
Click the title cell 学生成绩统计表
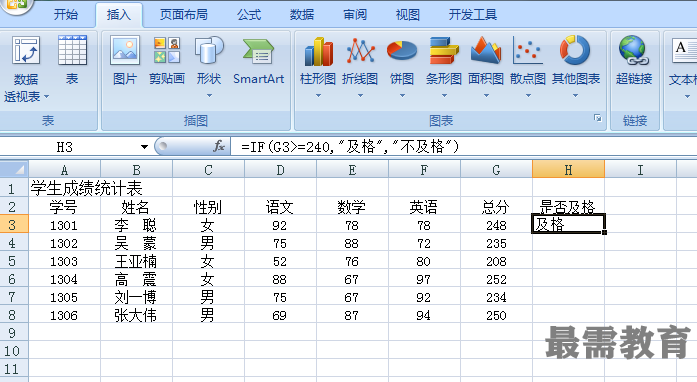(86, 188)
